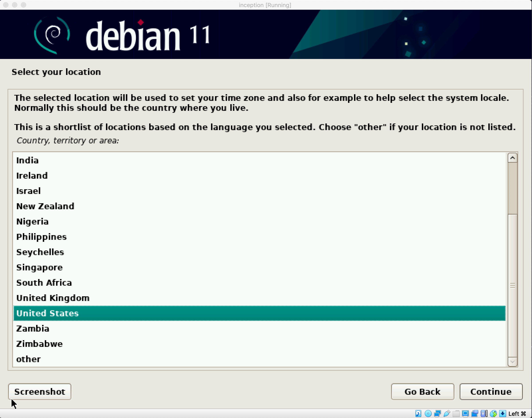Click the USB devices status icon

click(x=447, y=414)
